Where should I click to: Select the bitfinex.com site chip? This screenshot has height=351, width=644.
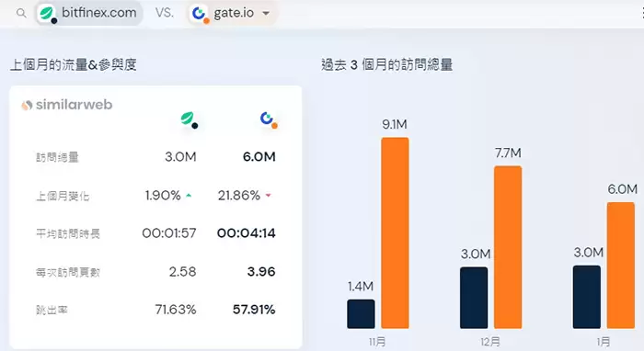(x=89, y=13)
